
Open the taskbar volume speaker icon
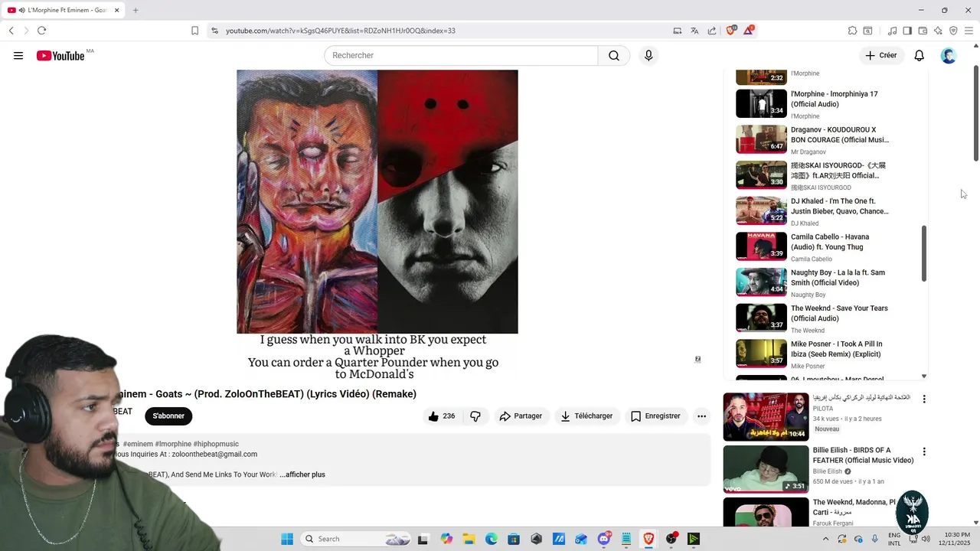(x=926, y=539)
